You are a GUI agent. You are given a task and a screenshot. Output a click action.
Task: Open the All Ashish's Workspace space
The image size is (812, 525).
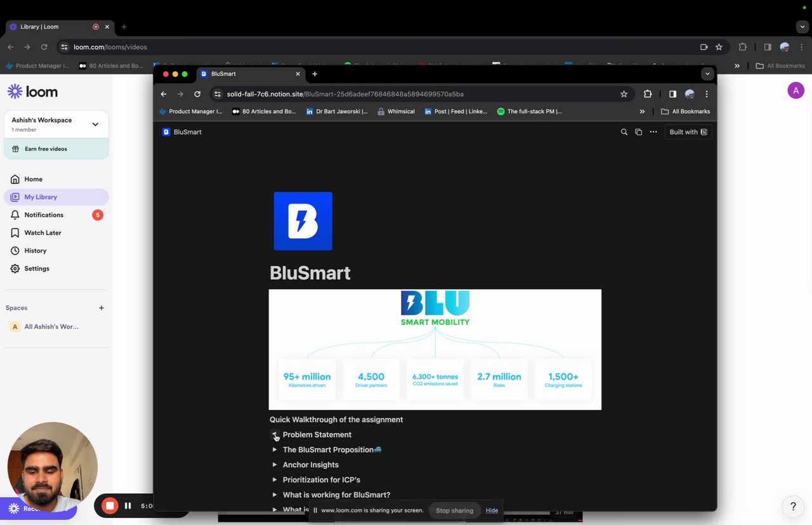(56, 326)
